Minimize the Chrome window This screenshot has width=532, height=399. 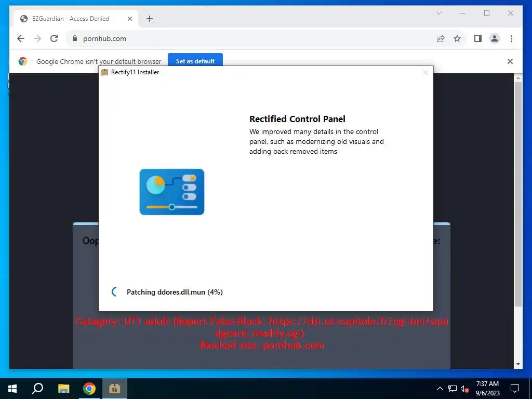462,13
